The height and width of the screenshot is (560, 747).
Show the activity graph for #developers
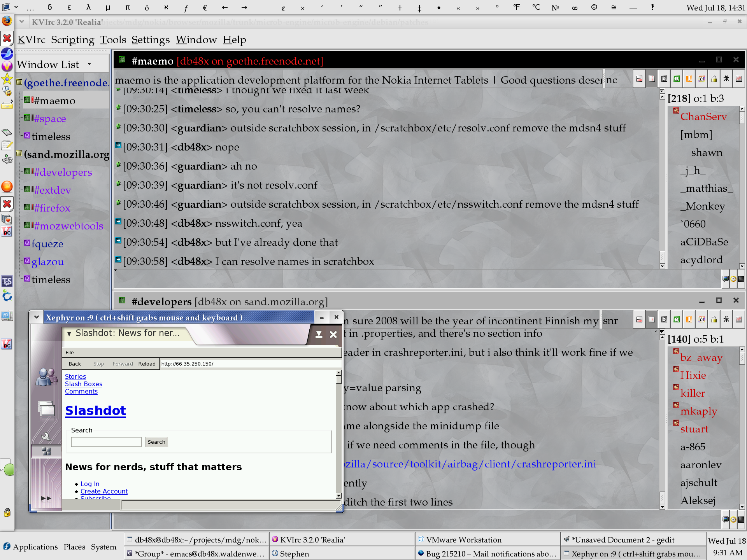[739, 320]
